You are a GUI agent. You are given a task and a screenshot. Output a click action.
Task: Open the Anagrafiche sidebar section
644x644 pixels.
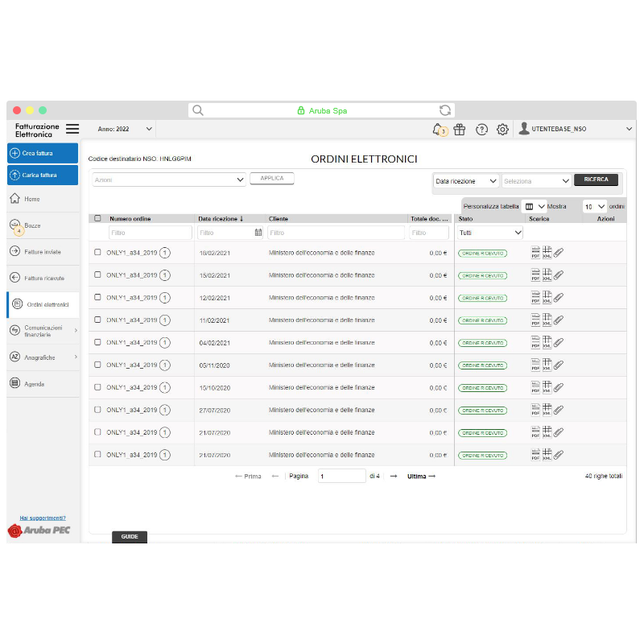(x=43, y=357)
